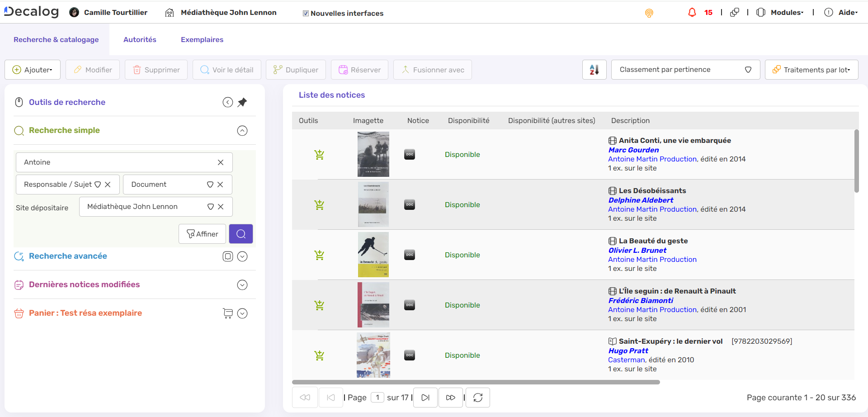
Task: Add Anita Conti notice to basket
Action: click(319, 155)
